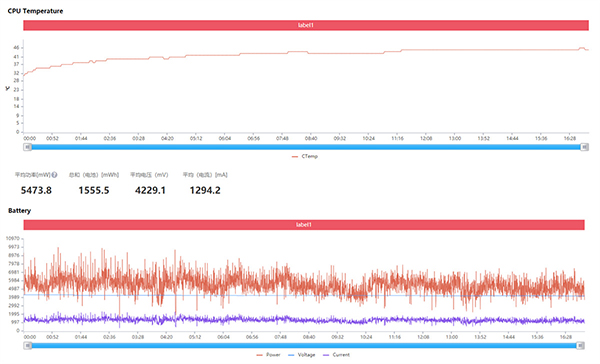Image resolution: width=600 pixels, height=364 pixels.
Task: Click the start handle of Battery range slider
Action: tap(27, 346)
